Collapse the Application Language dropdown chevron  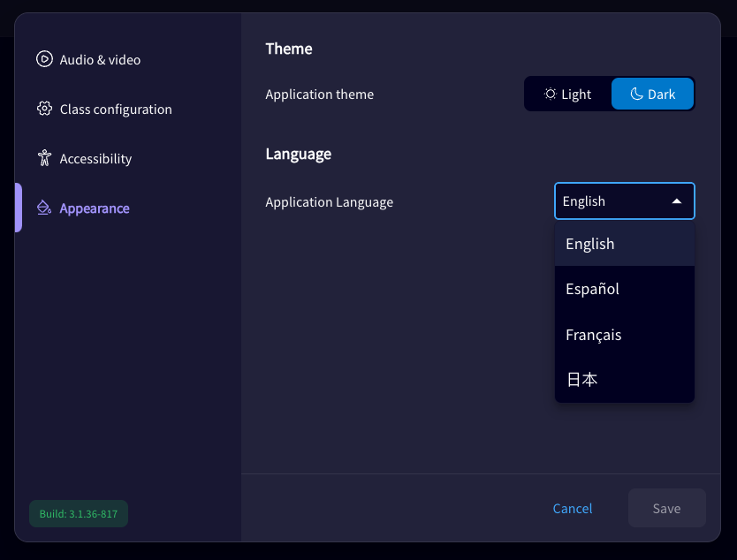[x=677, y=201]
